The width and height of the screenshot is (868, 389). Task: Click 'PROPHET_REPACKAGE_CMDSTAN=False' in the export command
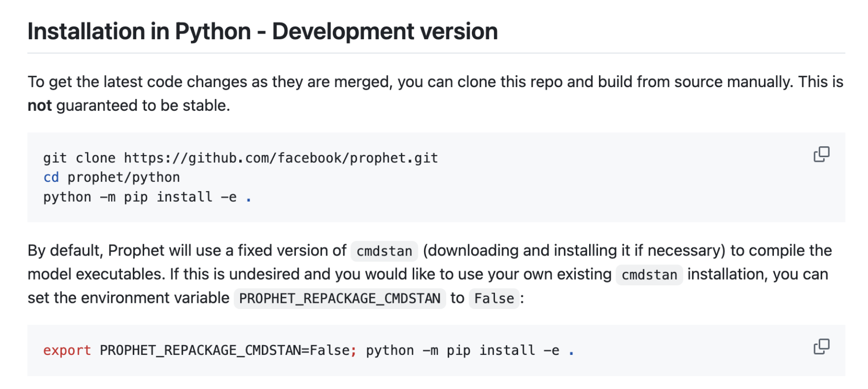(225, 351)
